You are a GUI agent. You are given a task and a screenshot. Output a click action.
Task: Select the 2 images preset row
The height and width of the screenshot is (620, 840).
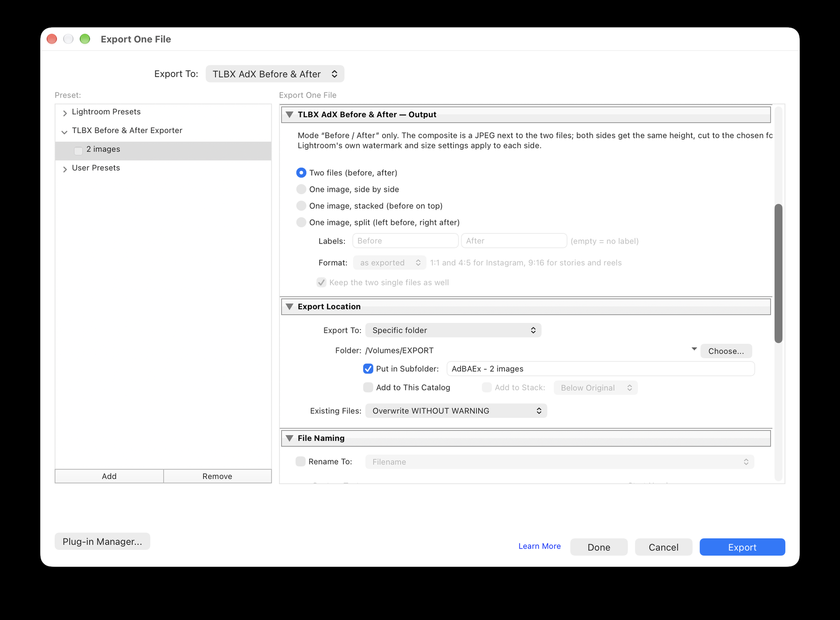tap(163, 151)
